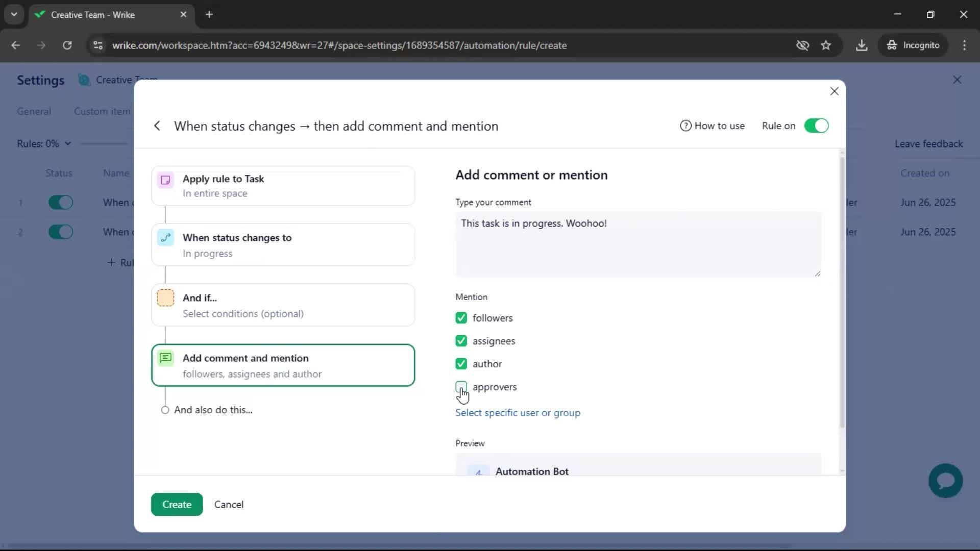Close the Creative Team - Wrike tab
Viewport: 980px width, 551px height.
pos(183,15)
